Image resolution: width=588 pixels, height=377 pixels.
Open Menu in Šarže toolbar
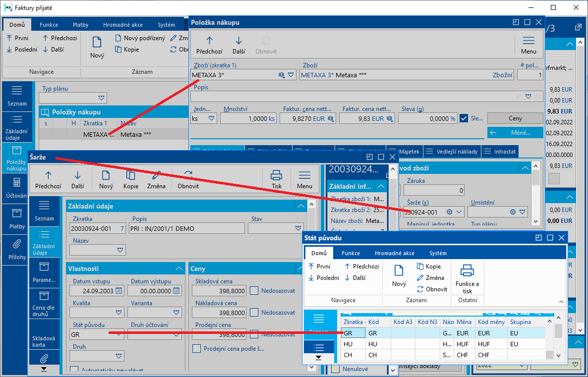click(x=304, y=179)
